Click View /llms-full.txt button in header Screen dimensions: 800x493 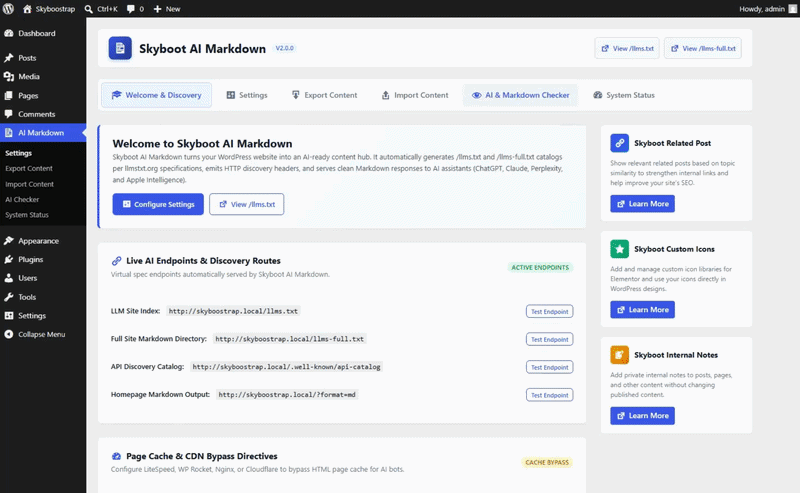[x=703, y=48]
